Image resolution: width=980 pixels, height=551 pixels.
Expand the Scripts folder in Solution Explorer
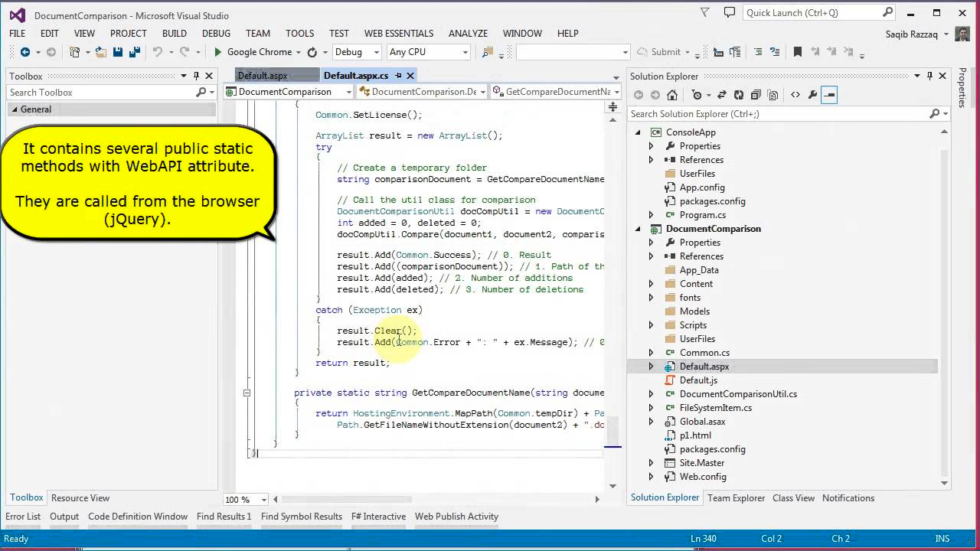[x=651, y=325]
